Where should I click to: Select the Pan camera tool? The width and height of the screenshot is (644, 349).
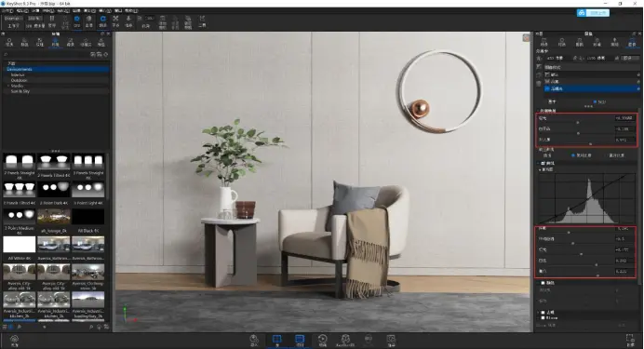(115, 20)
